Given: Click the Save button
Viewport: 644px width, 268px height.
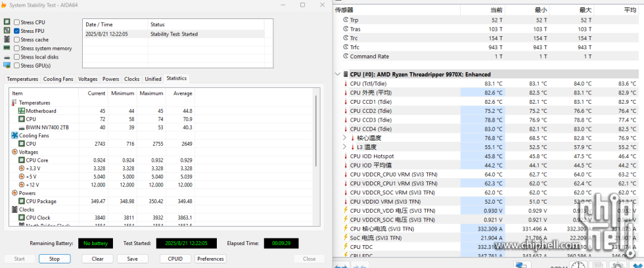Looking at the screenshot, I should coord(133,259).
